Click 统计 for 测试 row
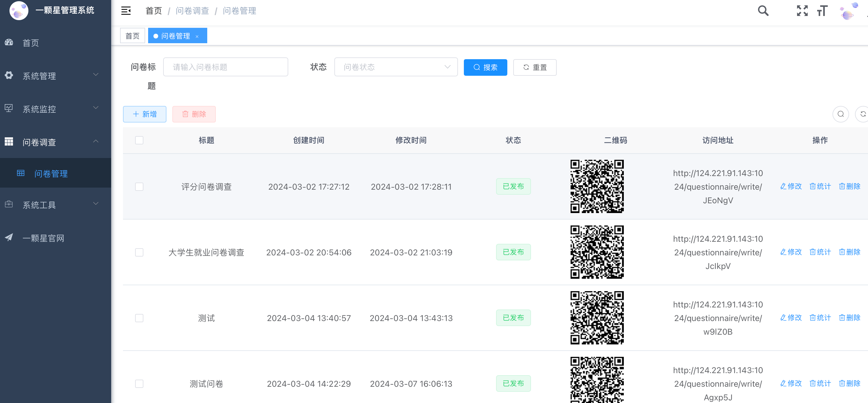Screen dimensions: 868x403 point(820,317)
